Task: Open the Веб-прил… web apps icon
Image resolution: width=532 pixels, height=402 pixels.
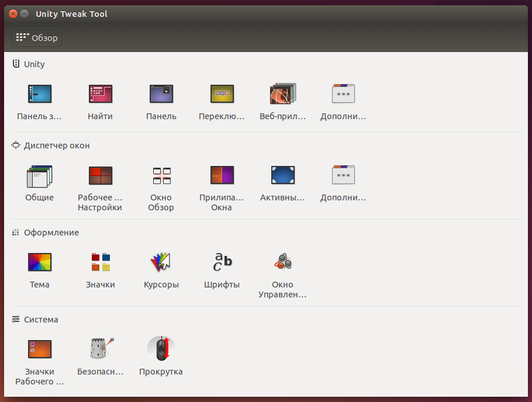Action: [282, 93]
